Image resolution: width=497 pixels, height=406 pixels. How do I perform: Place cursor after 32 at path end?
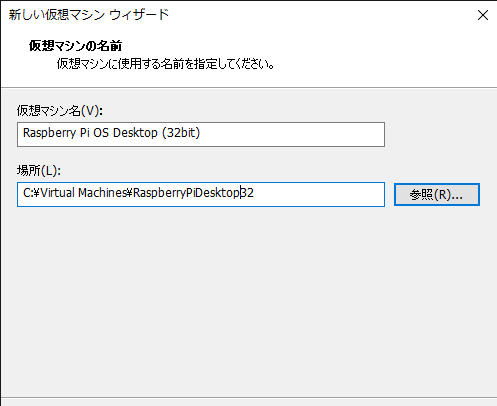pos(254,193)
